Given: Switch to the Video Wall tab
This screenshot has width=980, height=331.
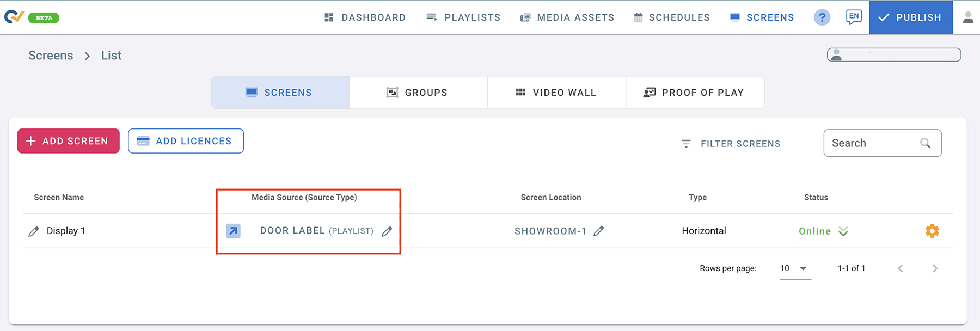Looking at the screenshot, I should coord(556,93).
